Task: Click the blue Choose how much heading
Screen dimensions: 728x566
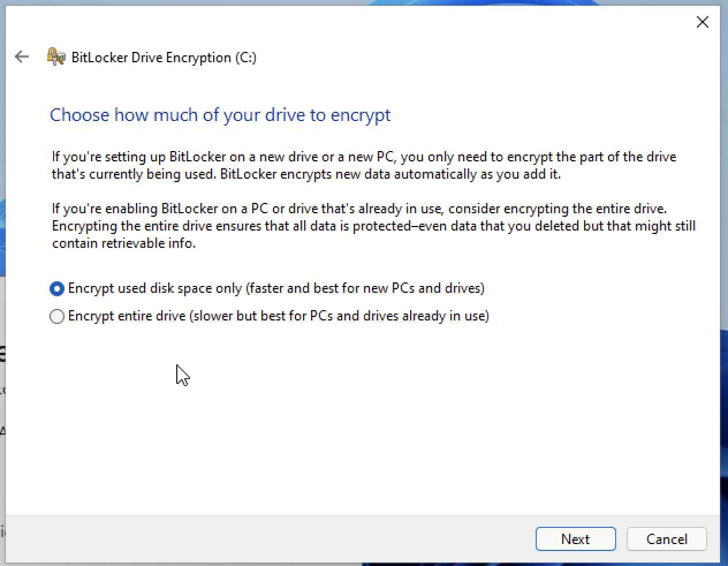Action: (x=220, y=115)
